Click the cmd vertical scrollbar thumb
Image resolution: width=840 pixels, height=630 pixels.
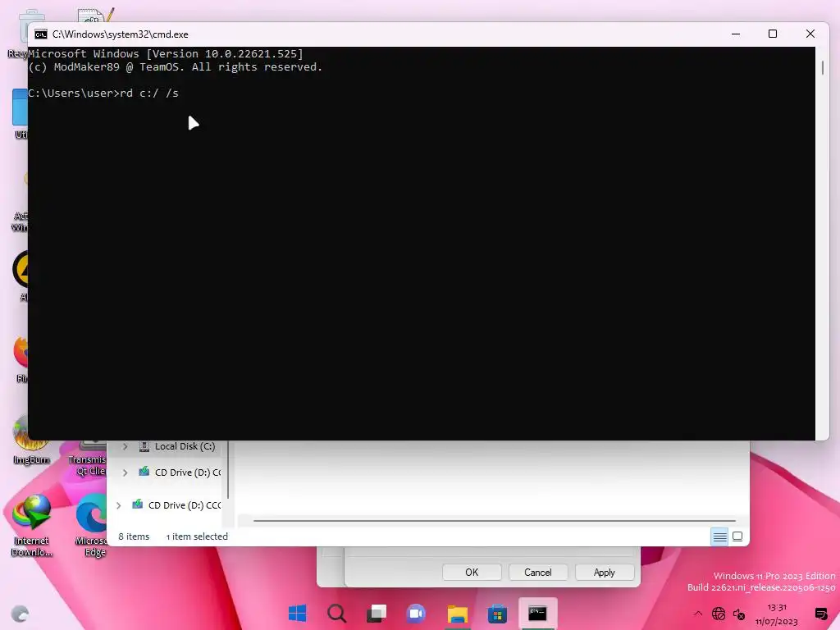pyautogui.click(x=822, y=68)
